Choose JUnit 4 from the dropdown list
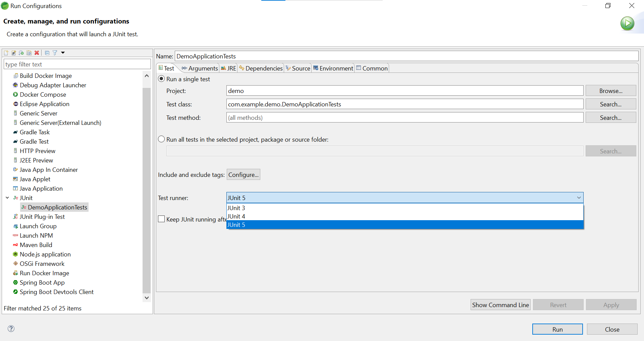644x341 pixels. [405, 216]
